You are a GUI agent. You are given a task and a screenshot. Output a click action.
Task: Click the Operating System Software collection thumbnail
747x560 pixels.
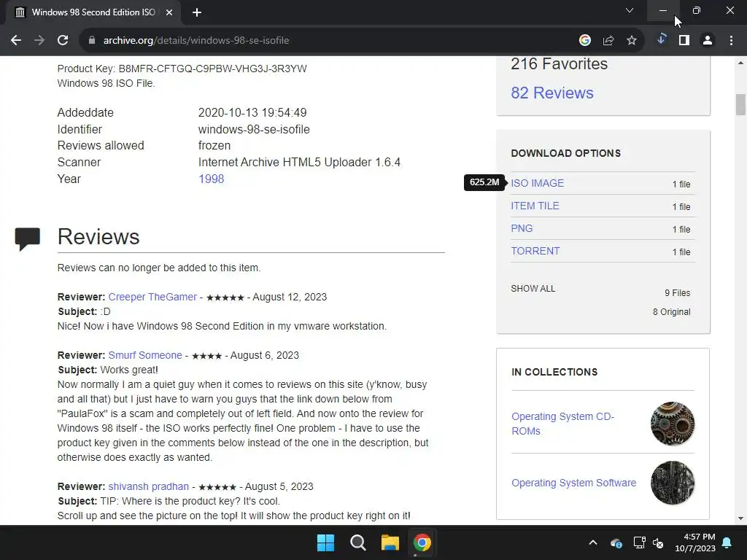point(672,483)
